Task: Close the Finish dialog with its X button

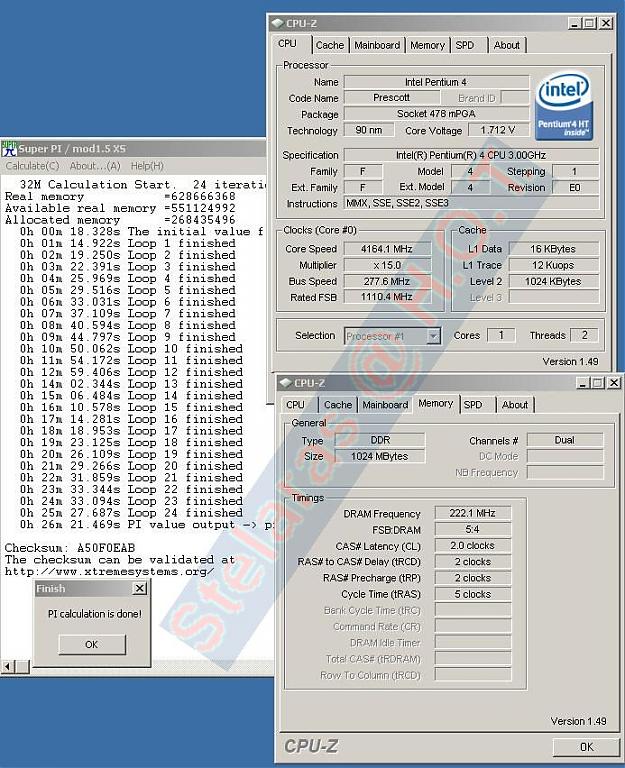Action: [x=140, y=589]
